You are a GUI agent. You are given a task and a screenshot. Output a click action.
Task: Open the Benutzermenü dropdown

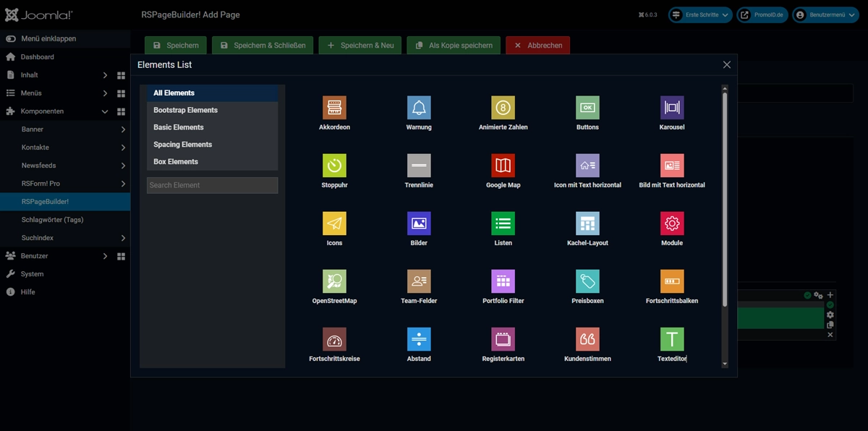click(x=820, y=14)
